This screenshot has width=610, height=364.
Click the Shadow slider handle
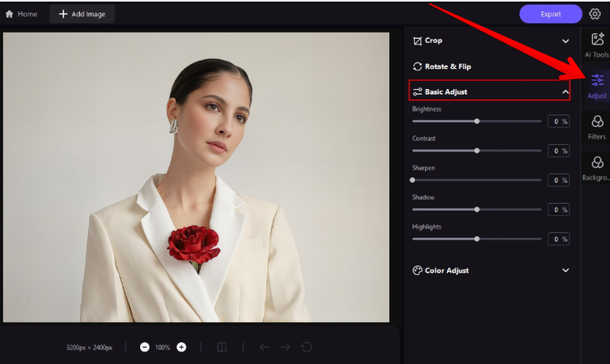(477, 210)
